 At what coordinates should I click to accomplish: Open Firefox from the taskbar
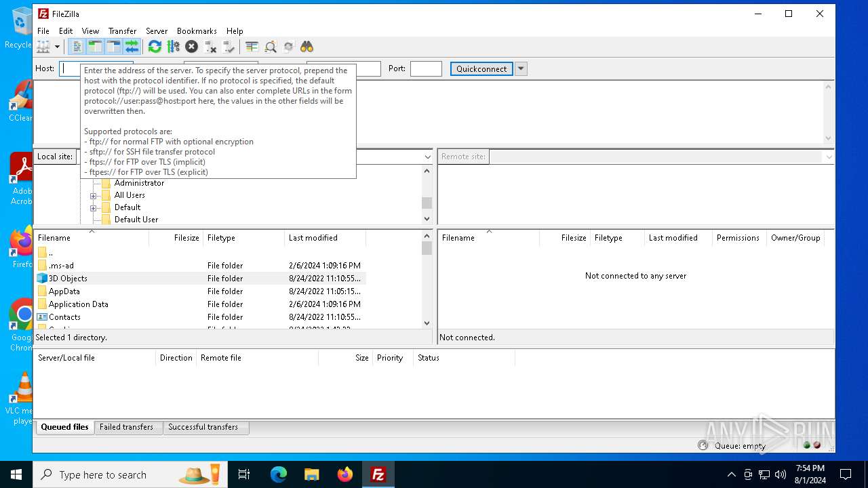point(345,474)
